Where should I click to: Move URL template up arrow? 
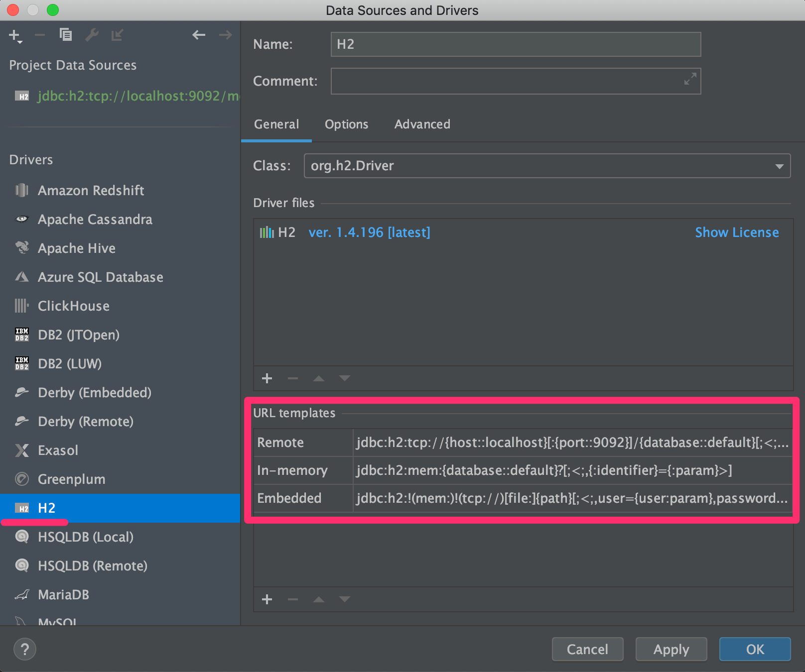tap(319, 599)
